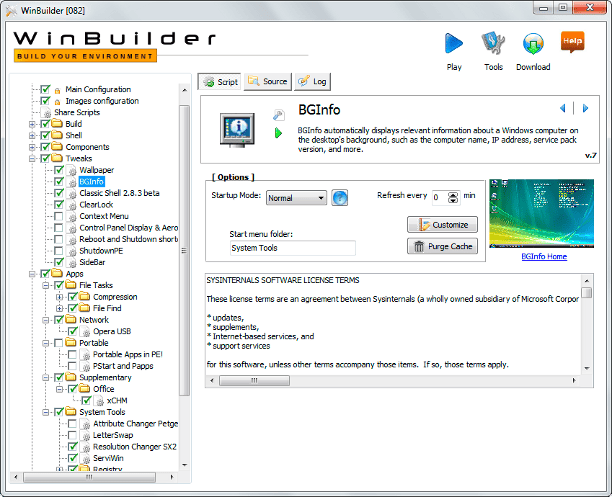Click the Build folder icon
Image resolution: width=612 pixels, height=497 pixels.
tap(57, 124)
